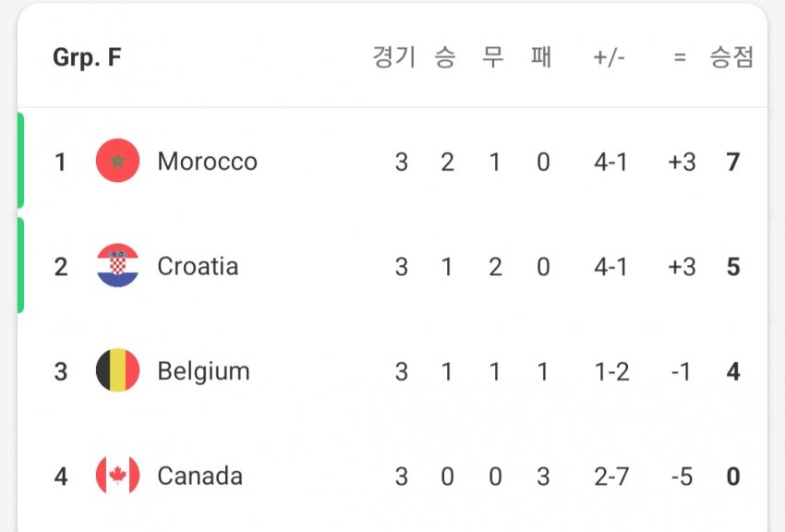Click the Belgium flag icon
Viewport: 785px width, 532px height.
(117, 370)
